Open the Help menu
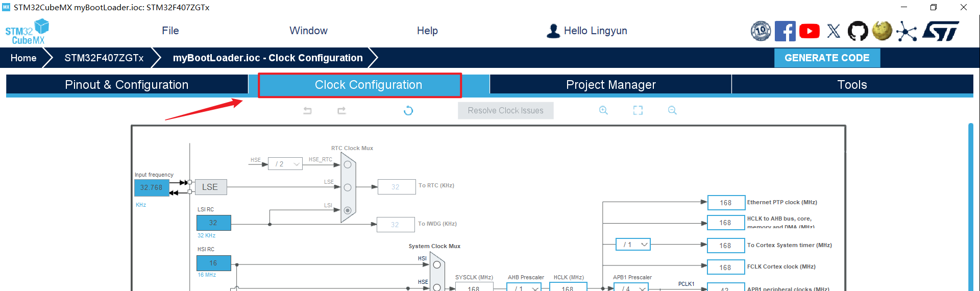This screenshot has width=980, height=291. pyautogui.click(x=427, y=31)
